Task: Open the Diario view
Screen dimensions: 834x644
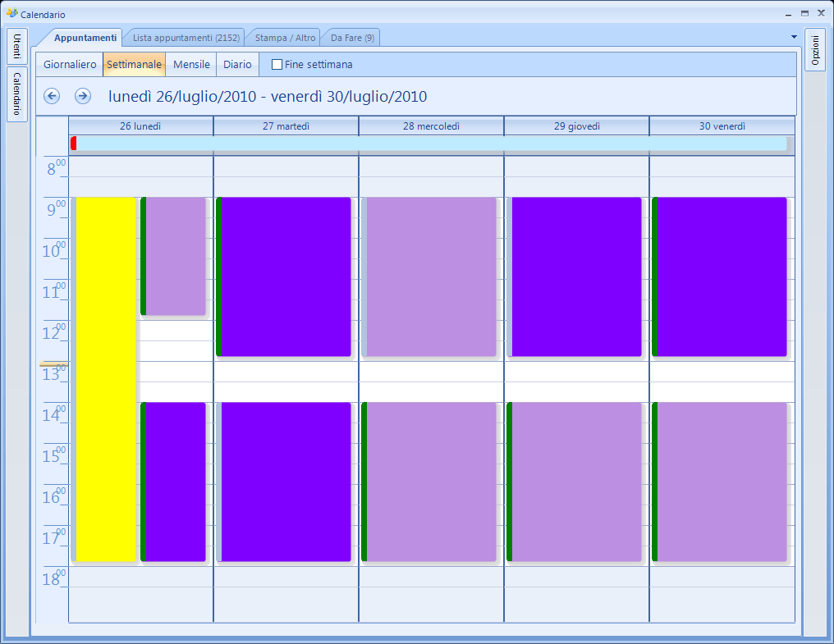Action: pos(237,64)
